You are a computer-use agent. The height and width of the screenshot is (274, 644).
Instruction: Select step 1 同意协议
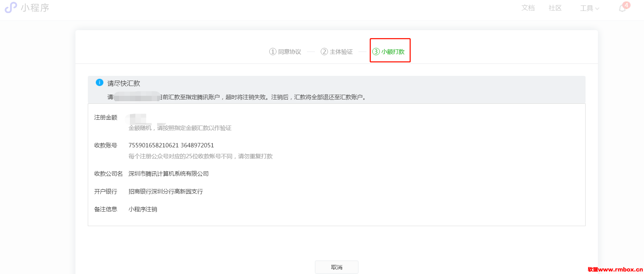pyautogui.click(x=285, y=52)
